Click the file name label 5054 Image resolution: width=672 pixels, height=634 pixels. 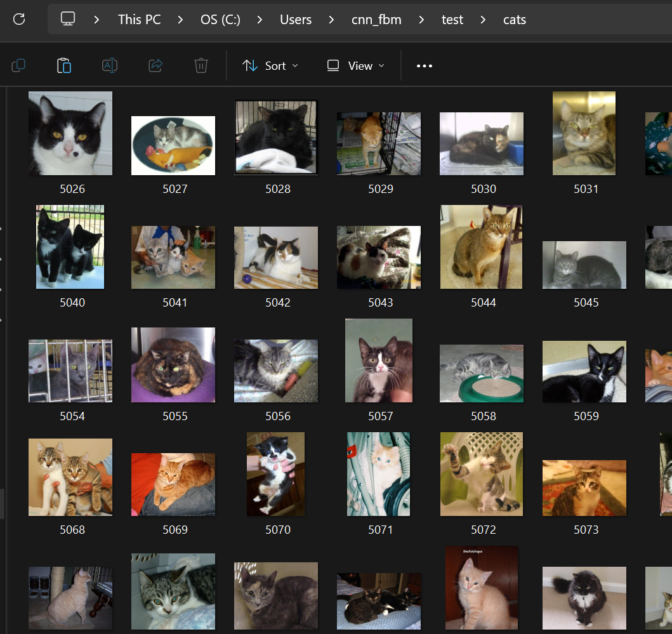[72, 416]
